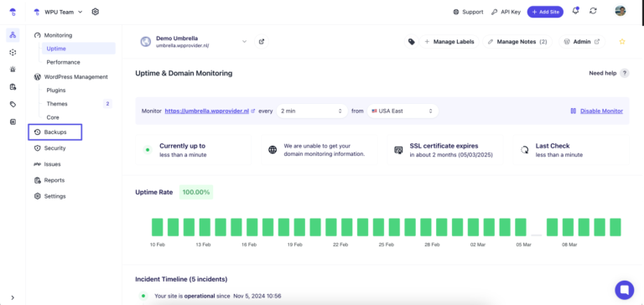The height and width of the screenshot is (305, 644).
Task: Open the umbrella.wpprovider.nl monitor link
Action: coord(207,111)
